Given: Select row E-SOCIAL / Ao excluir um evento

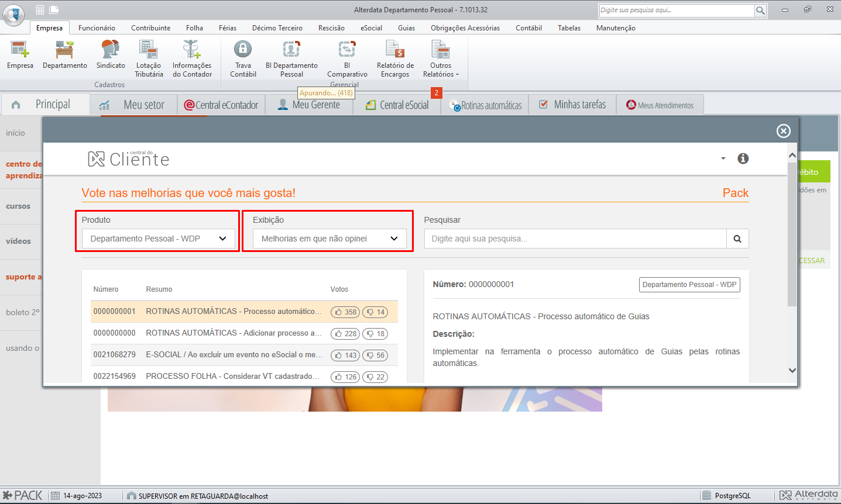Looking at the screenshot, I should pos(244,355).
